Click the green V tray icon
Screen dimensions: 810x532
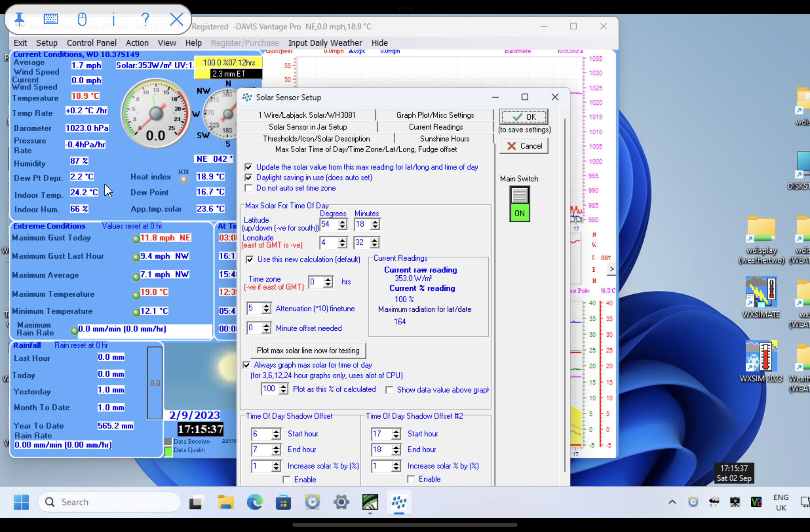click(x=756, y=502)
